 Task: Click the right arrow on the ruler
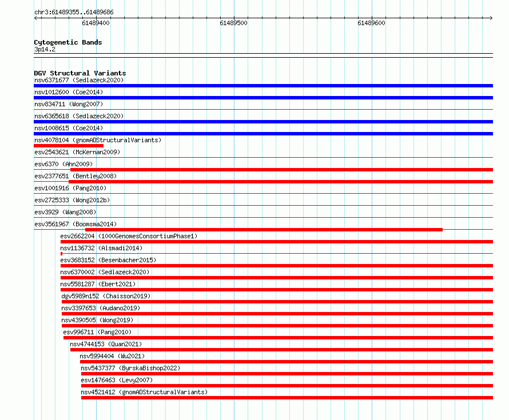click(491, 18)
